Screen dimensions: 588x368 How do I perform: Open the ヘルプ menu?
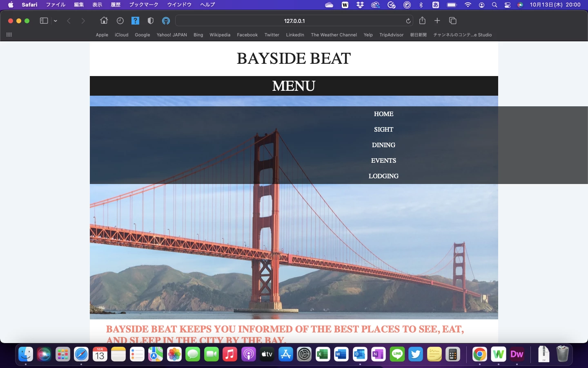click(x=207, y=5)
